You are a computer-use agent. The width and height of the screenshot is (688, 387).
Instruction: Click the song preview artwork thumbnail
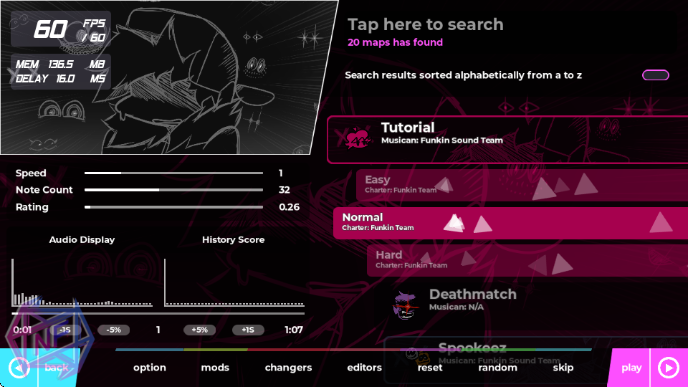pos(168,77)
